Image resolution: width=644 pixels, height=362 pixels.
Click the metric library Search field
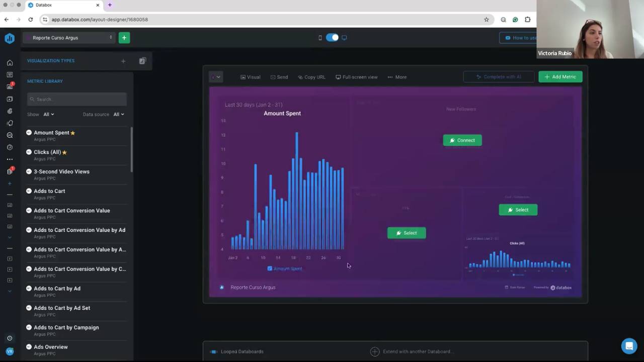(x=77, y=99)
